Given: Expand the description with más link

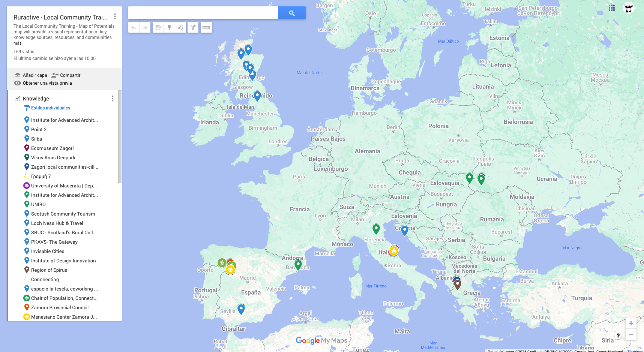Looking at the screenshot, I should (18, 43).
